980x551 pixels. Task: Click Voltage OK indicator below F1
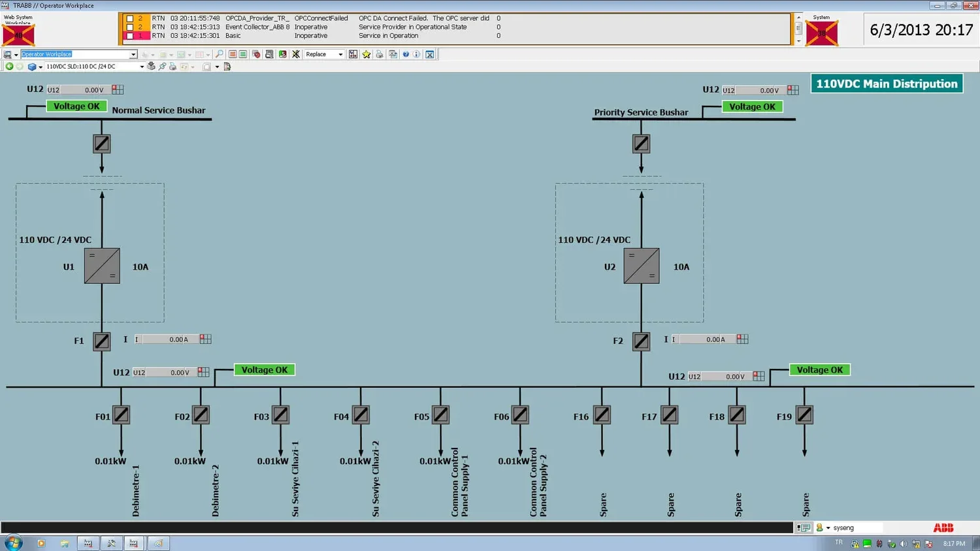click(265, 370)
